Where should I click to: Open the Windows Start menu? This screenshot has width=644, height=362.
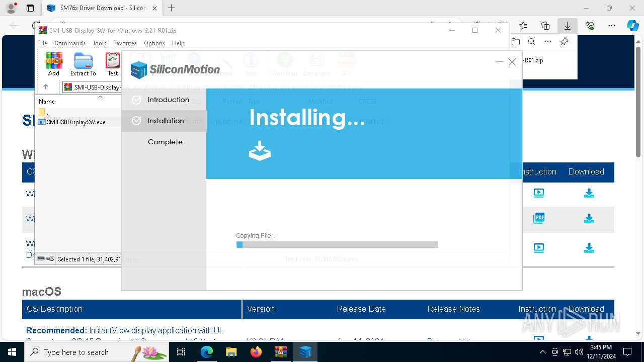pyautogui.click(x=12, y=352)
